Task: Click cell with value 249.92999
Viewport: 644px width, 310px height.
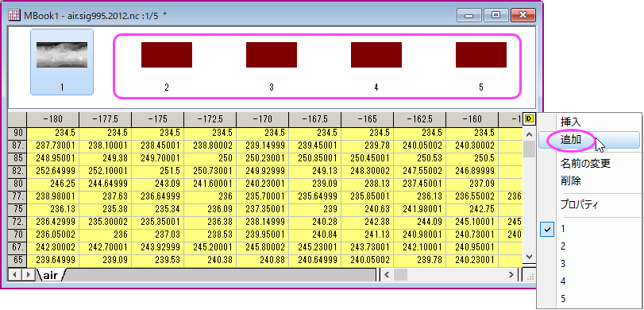Action: [x=263, y=172]
